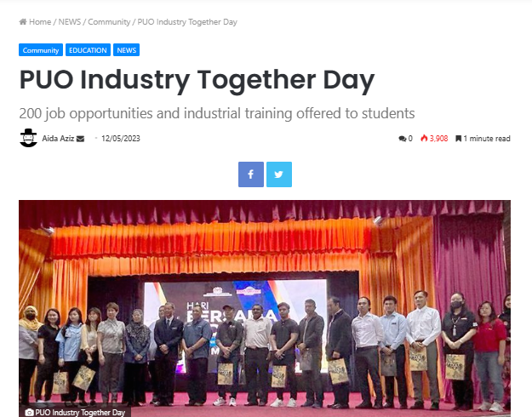This screenshot has width=532, height=417.
Task: Click the PUO Industry Together Day headline
Action: (x=197, y=80)
